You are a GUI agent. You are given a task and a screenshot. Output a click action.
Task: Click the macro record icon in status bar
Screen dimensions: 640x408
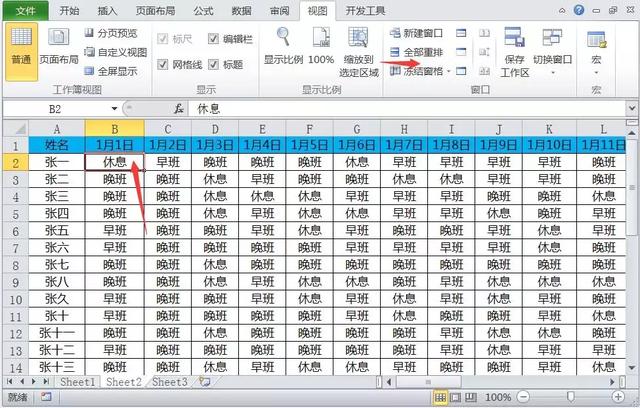(46, 396)
